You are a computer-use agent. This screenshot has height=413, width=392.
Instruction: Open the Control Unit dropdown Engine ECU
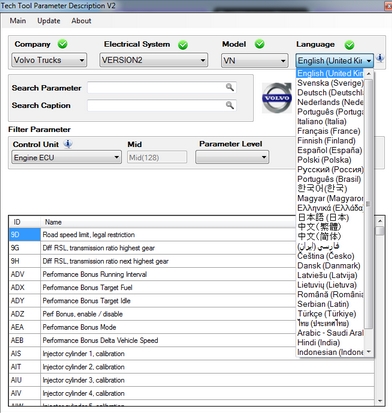point(66,157)
